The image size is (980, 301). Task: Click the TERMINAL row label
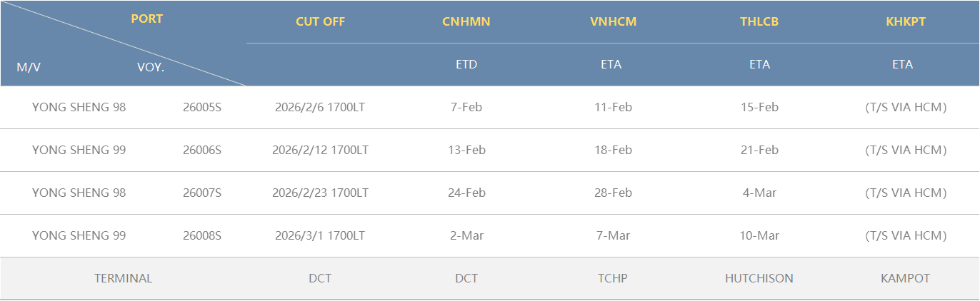(124, 279)
